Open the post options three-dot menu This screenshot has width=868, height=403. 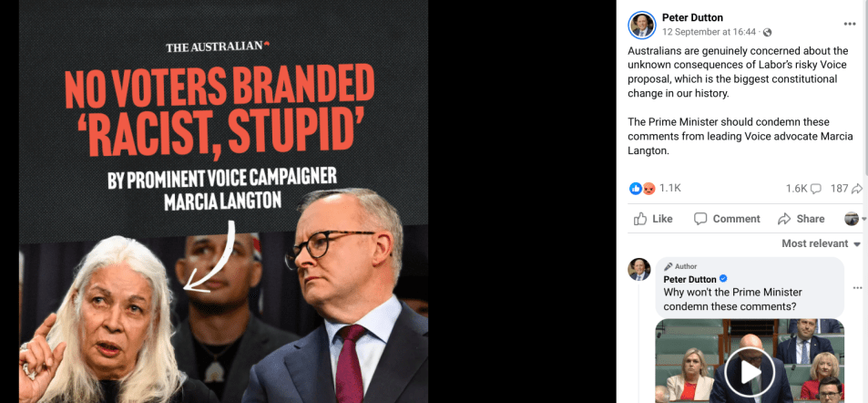pyautogui.click(x=849, y=24)
